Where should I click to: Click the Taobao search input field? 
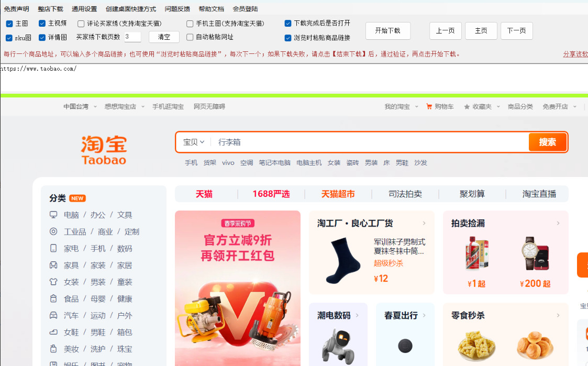[x=369, y=142]
